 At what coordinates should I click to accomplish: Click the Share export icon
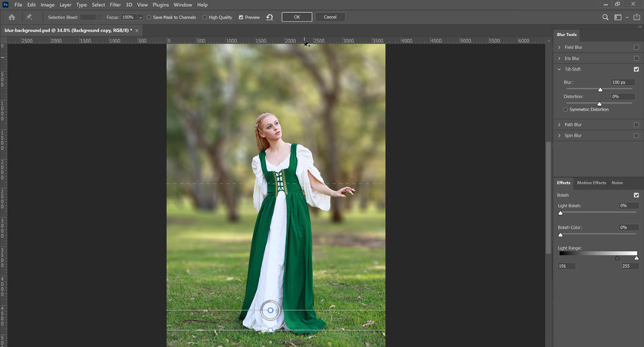pos(636,17)
